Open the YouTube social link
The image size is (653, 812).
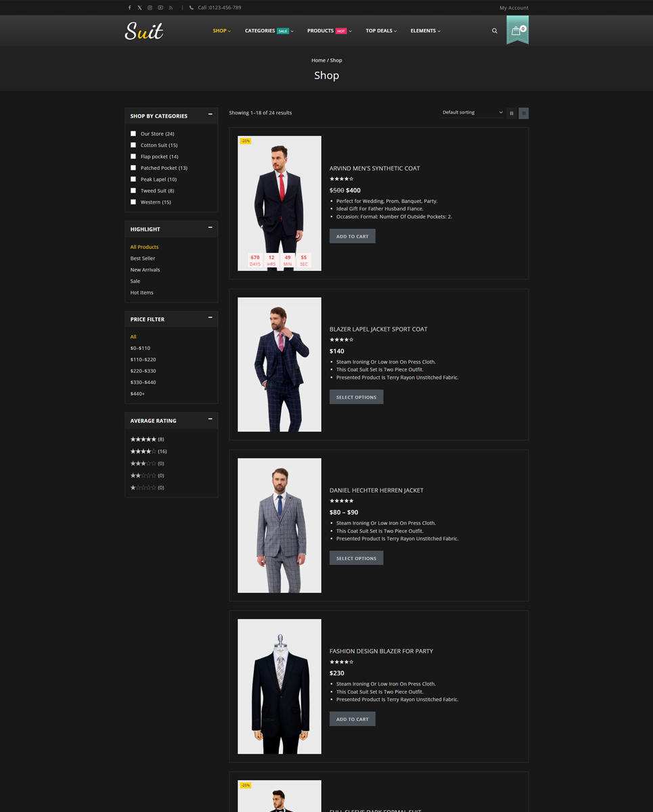tap(160, 8)
